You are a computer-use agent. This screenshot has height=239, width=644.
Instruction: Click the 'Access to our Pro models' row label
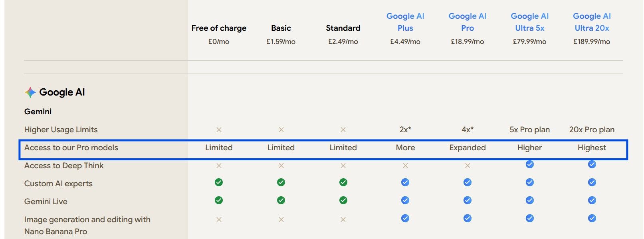click(x=71, y=147)
